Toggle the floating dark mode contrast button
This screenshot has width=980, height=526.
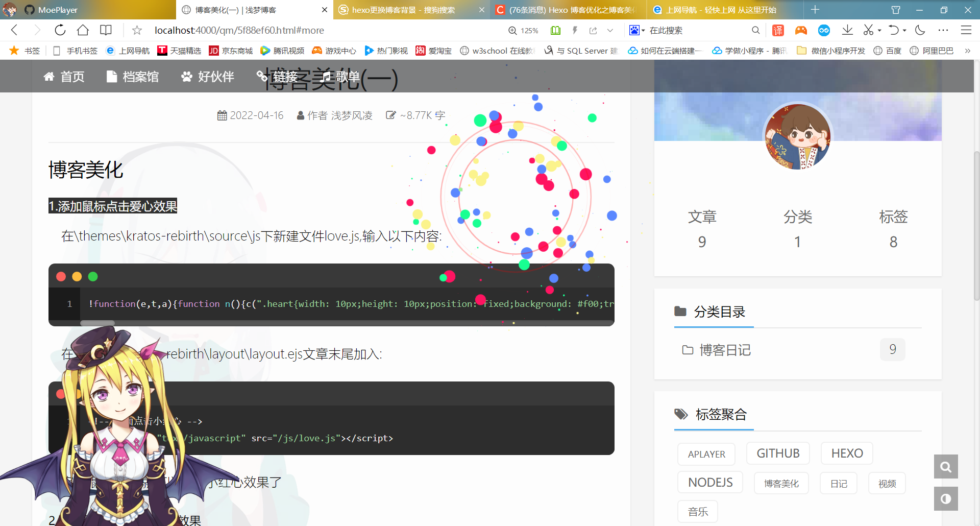point(946,498)
